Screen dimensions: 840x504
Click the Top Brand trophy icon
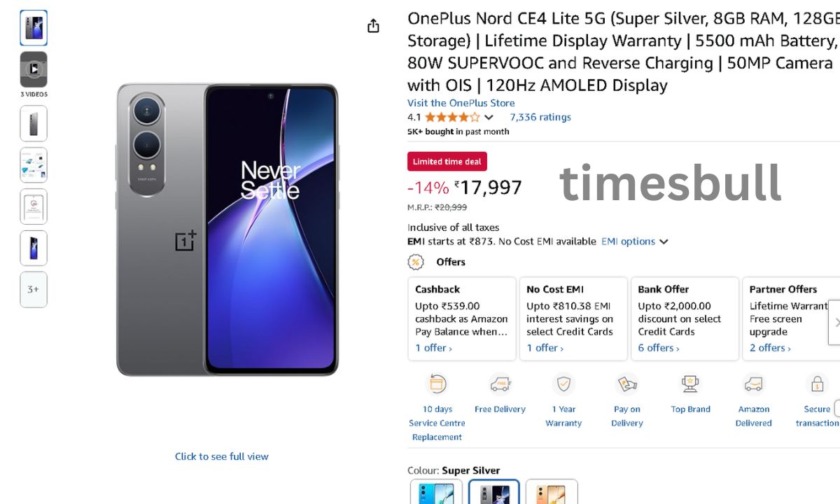tap(690, 384)
